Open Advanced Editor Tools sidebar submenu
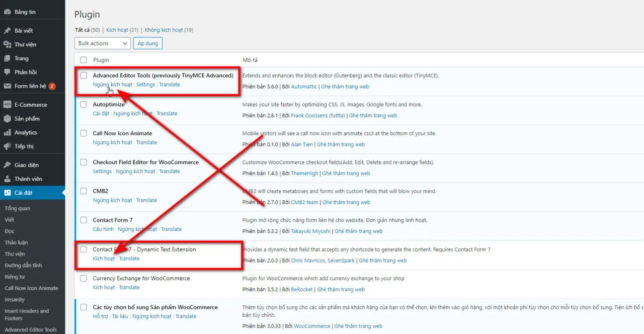Screen dimensions: 644x334 click(x=31, y=329)
